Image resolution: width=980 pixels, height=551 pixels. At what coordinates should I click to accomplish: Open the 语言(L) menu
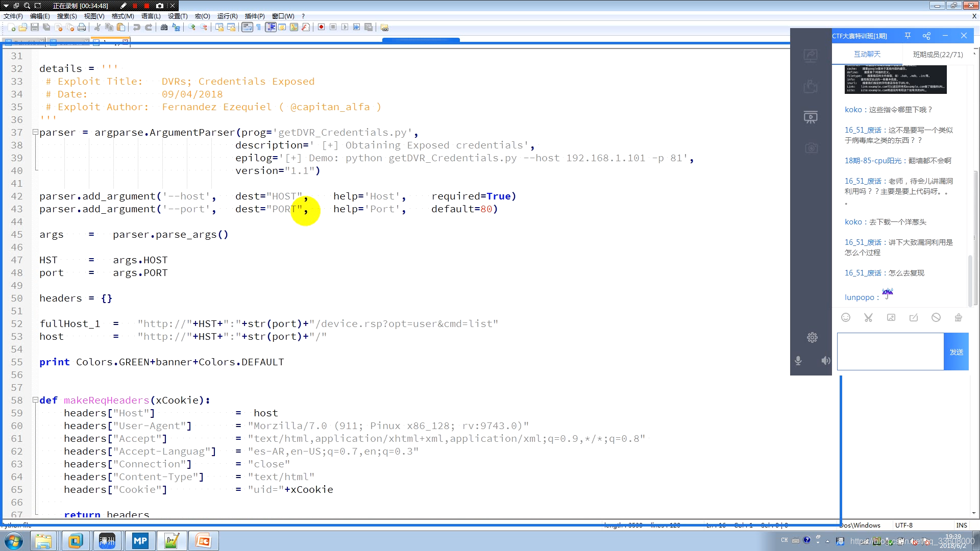coord(151,16)
